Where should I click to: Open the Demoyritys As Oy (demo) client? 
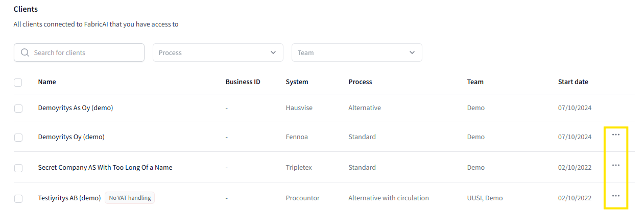[x=76, y=108]
